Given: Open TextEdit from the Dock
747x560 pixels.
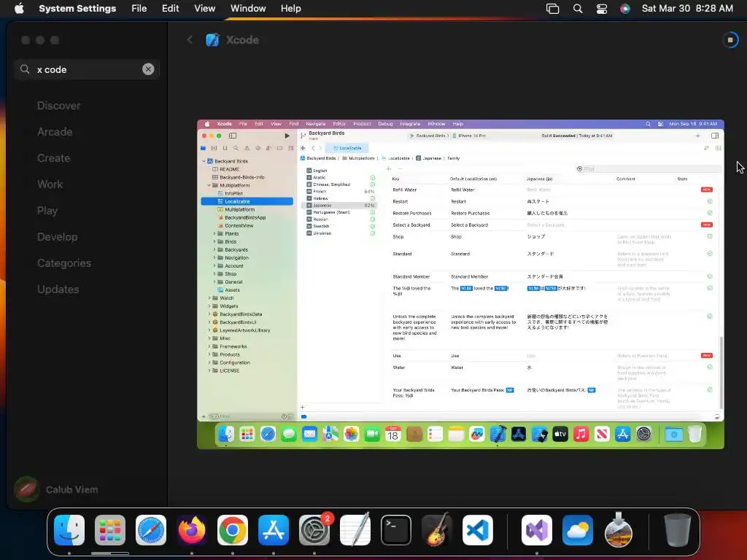Looking at the screenshot, I should (x=355, y=530).
